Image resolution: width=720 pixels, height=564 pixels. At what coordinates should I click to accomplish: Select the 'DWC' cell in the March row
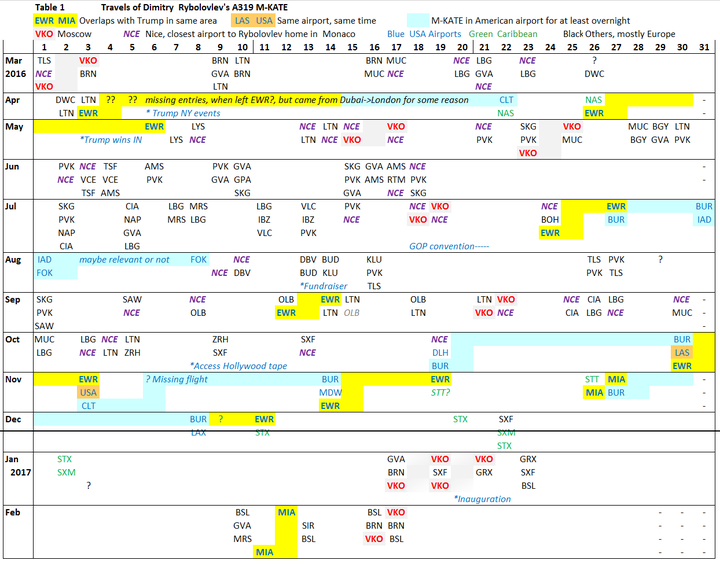pyautogui.click(x=594, y=74)
